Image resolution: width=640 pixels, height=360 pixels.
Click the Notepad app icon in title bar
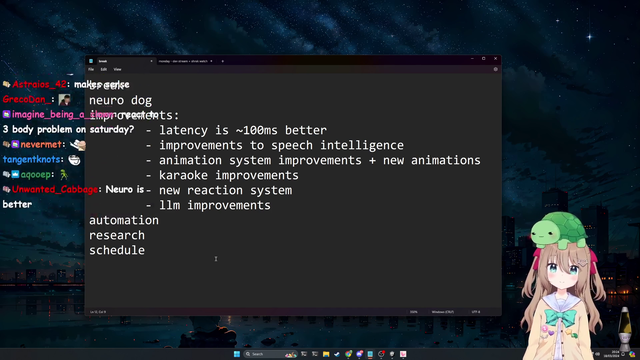(91, 61)
